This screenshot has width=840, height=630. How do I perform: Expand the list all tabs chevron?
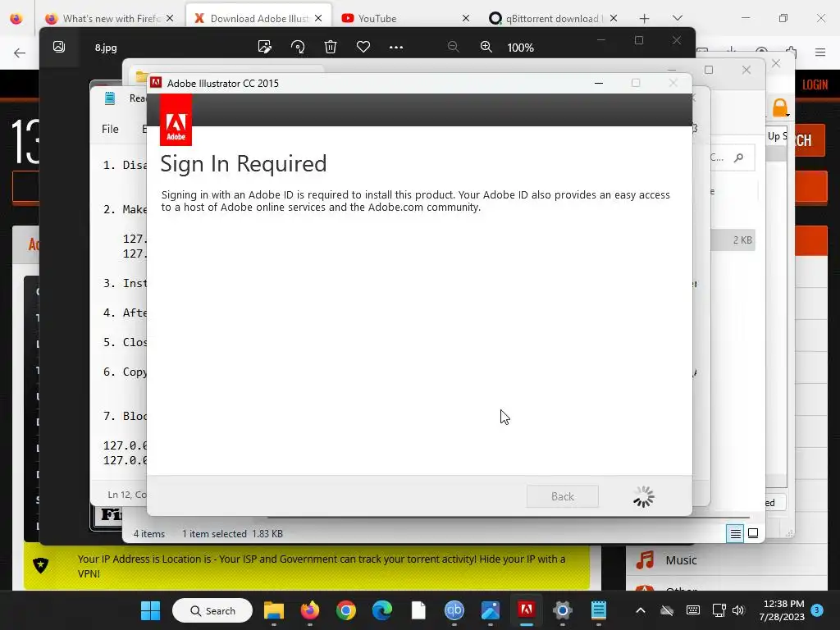(x=677, y=18)
